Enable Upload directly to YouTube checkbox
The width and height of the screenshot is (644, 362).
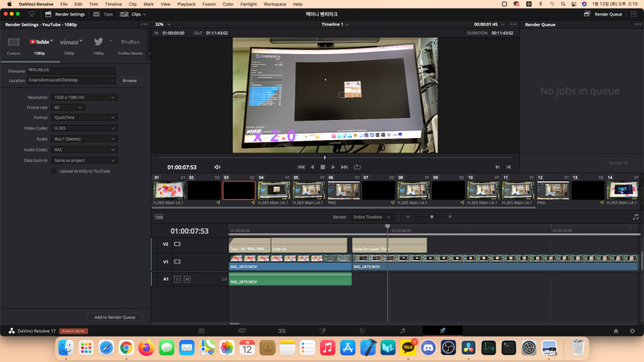tap(53, 171)
